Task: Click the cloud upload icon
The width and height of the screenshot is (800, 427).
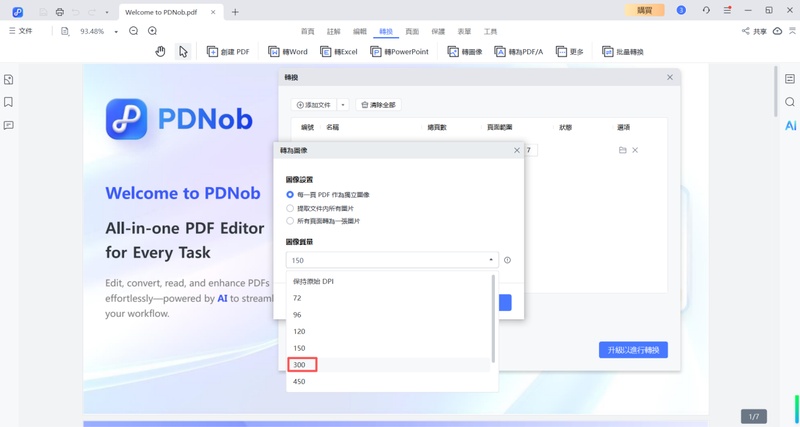Action: [x=778, y=31]
